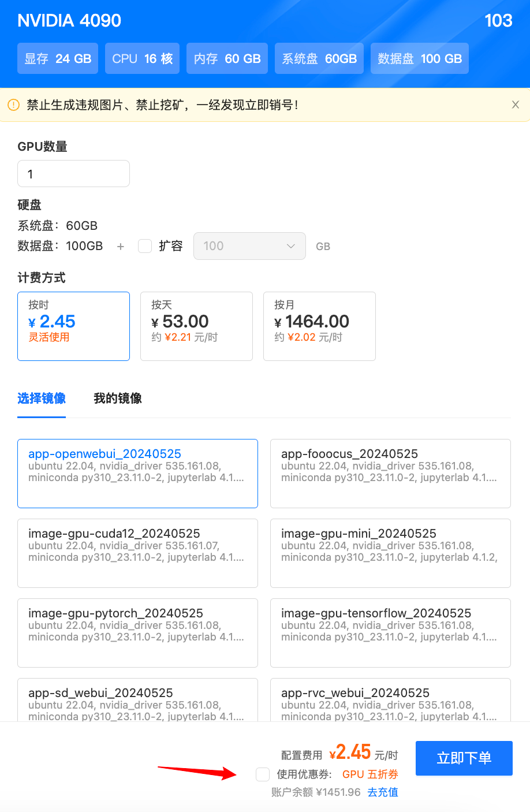Click the 103 number in the header
Viewport: 530px width, 812px height.
[498, 21]
